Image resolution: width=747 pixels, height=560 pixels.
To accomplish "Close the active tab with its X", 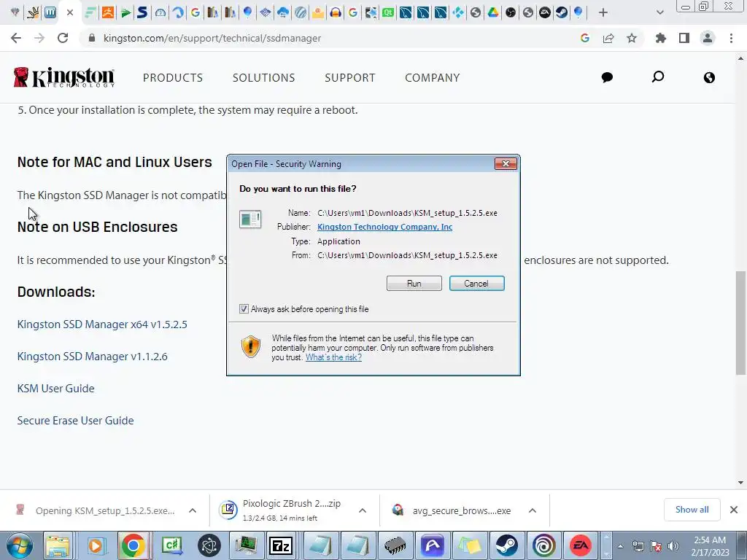I will (x=70, y=13).
